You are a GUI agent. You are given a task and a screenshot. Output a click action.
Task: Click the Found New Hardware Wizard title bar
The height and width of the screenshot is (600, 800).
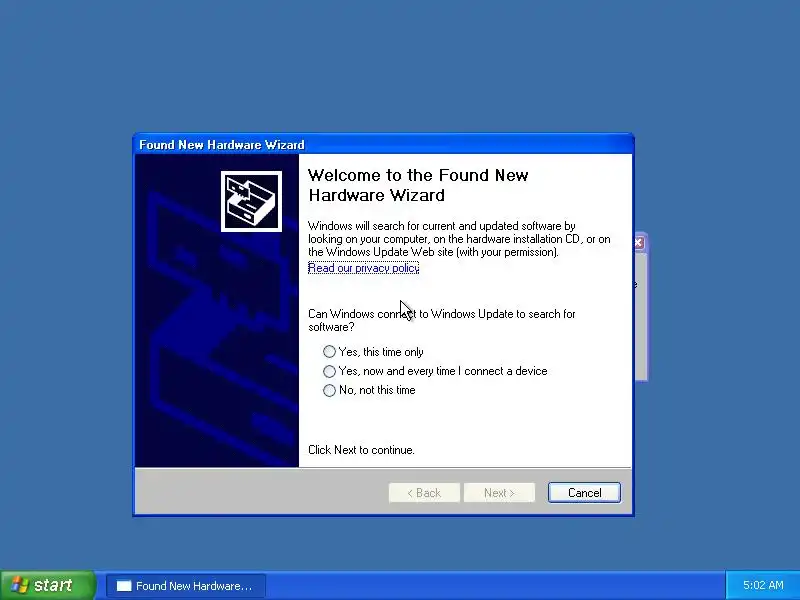[x=383, y=144]
